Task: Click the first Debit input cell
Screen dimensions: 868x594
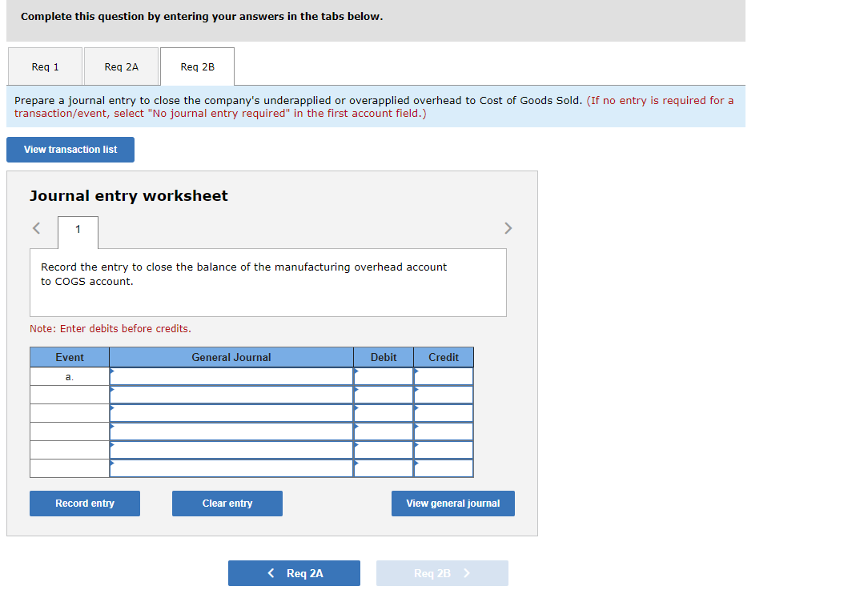Action: pyautogui.click(x=383, y=375)
